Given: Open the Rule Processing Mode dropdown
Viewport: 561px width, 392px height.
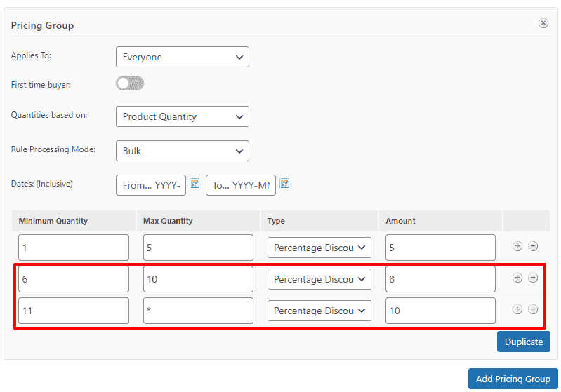Looking at the screenshot, I should tap(183, 151).
